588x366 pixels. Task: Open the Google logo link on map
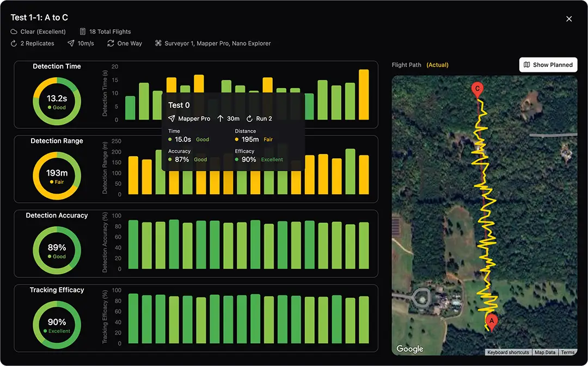[x=410, y=349]
